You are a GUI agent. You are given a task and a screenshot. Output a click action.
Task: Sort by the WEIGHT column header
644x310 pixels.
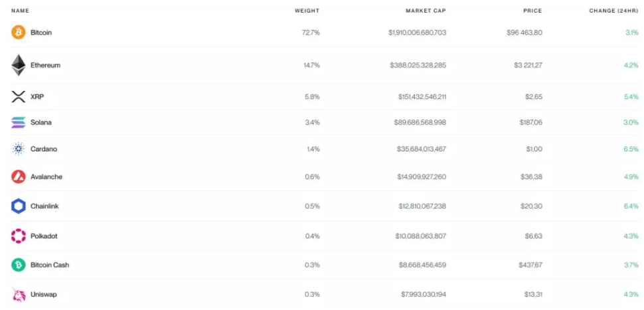click(x=307, y=11)
